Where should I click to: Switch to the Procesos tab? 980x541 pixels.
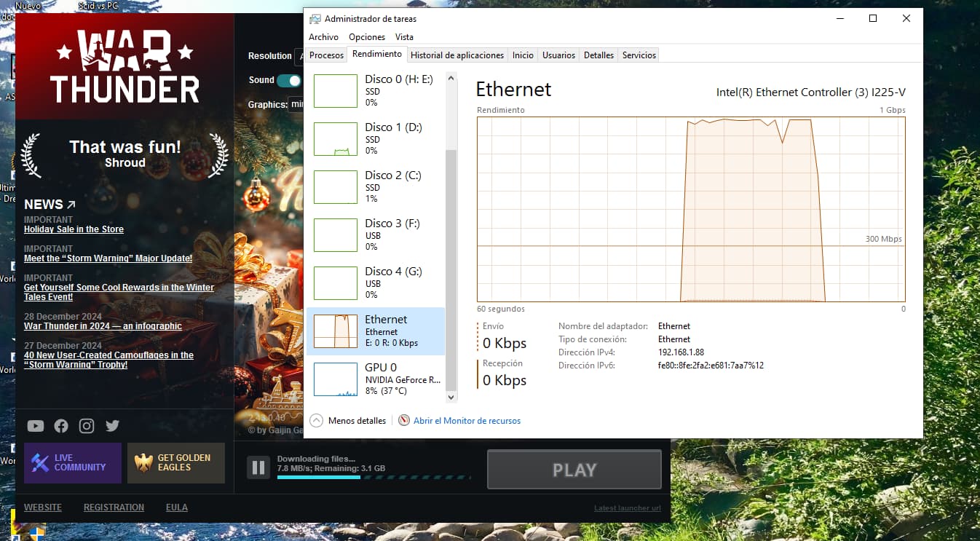[x=326, y=55]
